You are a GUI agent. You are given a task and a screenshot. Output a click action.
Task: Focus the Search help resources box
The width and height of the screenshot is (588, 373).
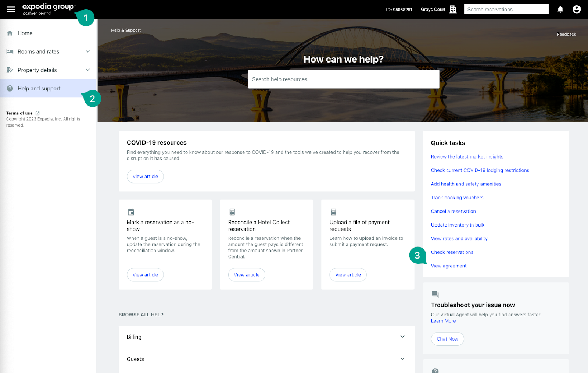click(344, 79)
